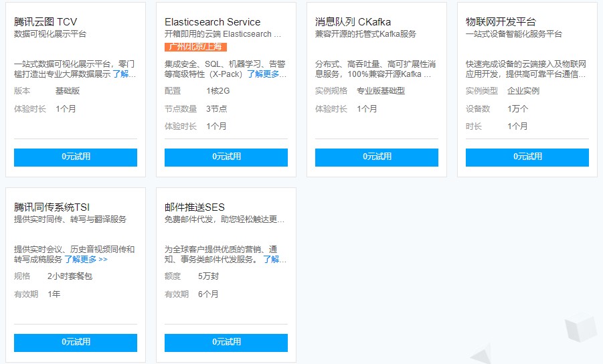Click 数据可视化展示平台 subtitle
The image size is (603, 364).
click(50, 34)
